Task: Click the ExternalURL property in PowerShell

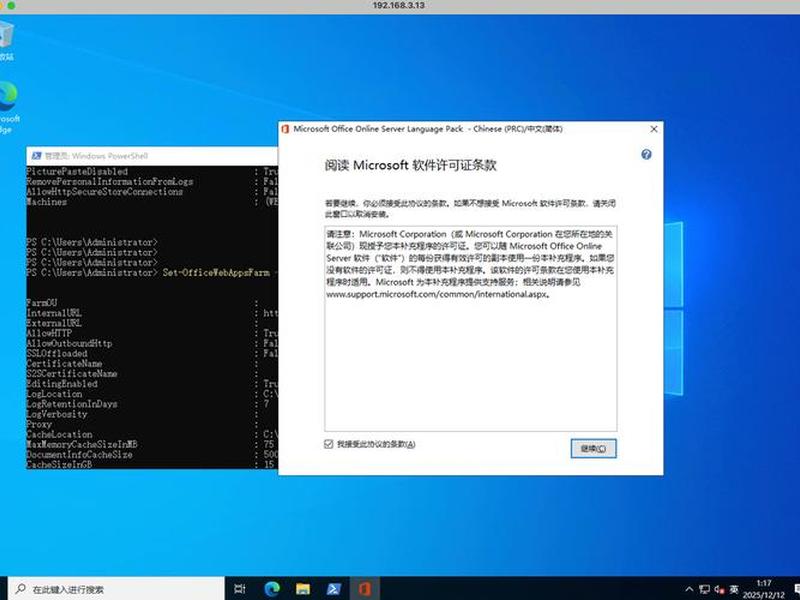Action: tap(54, 323)
